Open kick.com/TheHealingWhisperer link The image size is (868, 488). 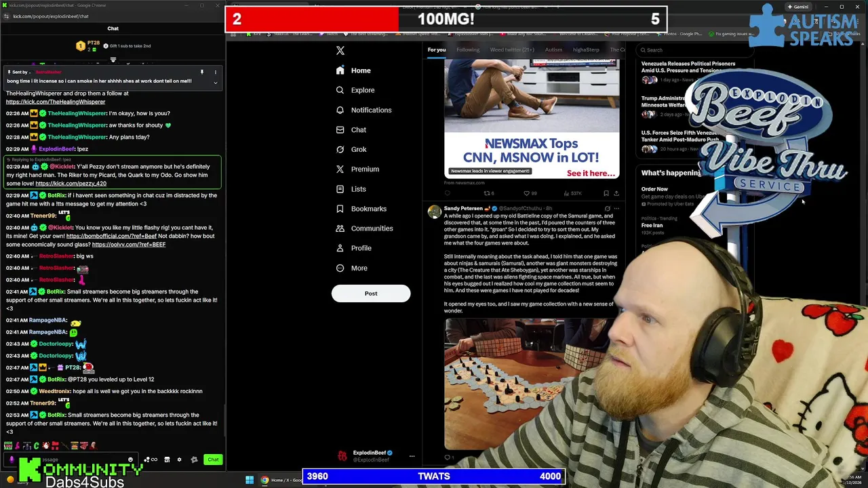pos(56,102)
